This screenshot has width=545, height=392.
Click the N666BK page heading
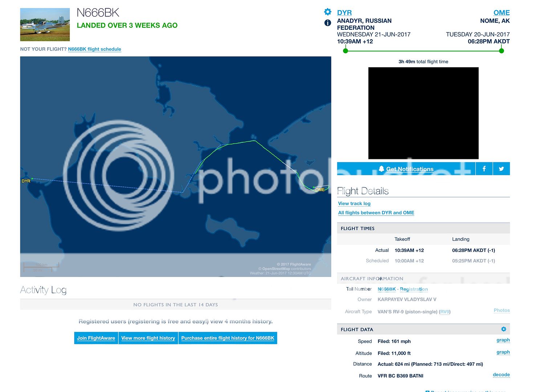pos(98,13)
